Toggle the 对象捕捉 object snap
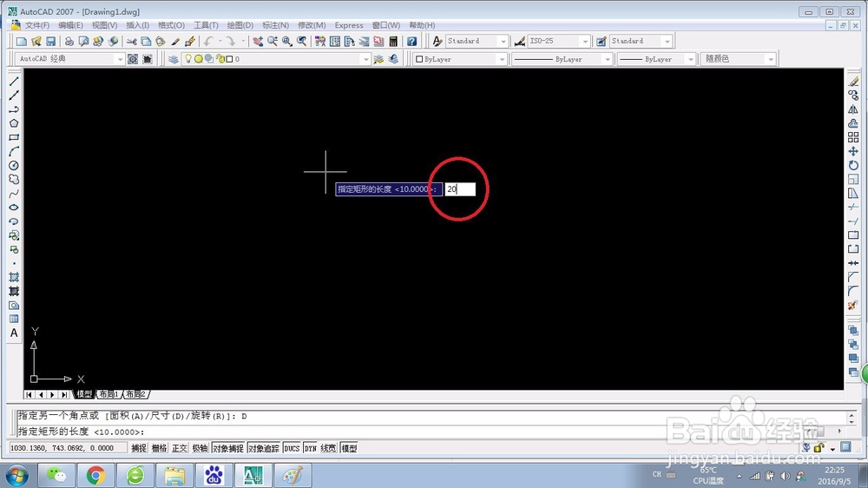This screenshot has height=488, width=868. [228, 448]
